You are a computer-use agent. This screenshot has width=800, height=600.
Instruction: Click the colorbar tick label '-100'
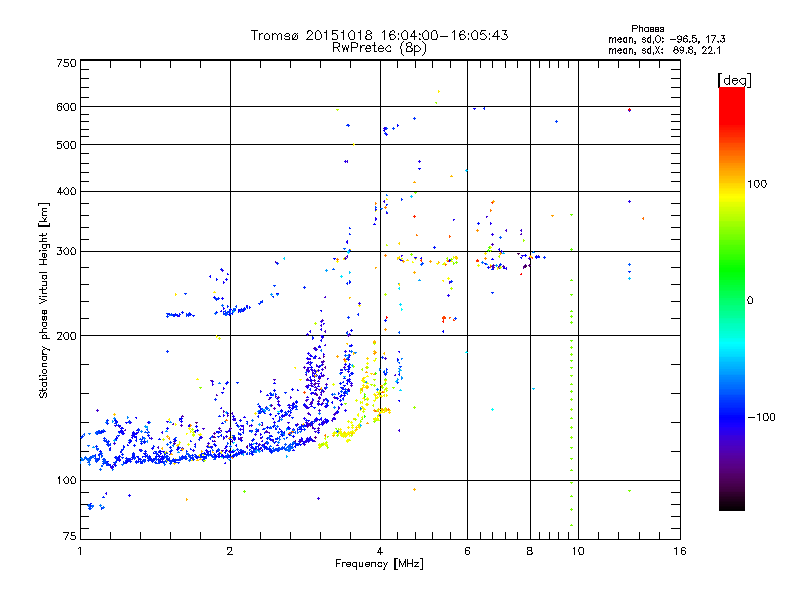pyautogui.click(x=761, y=417)
